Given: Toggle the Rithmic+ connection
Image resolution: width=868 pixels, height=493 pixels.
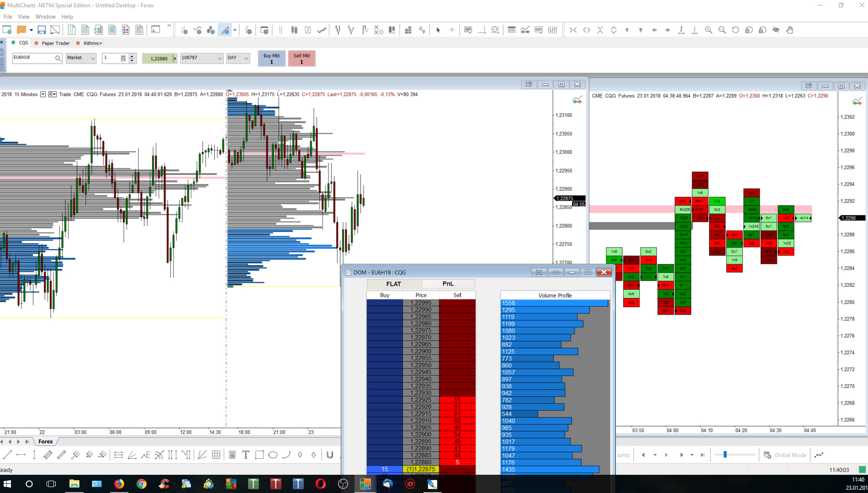Looking at the screenshot, I should coord(89,43).
